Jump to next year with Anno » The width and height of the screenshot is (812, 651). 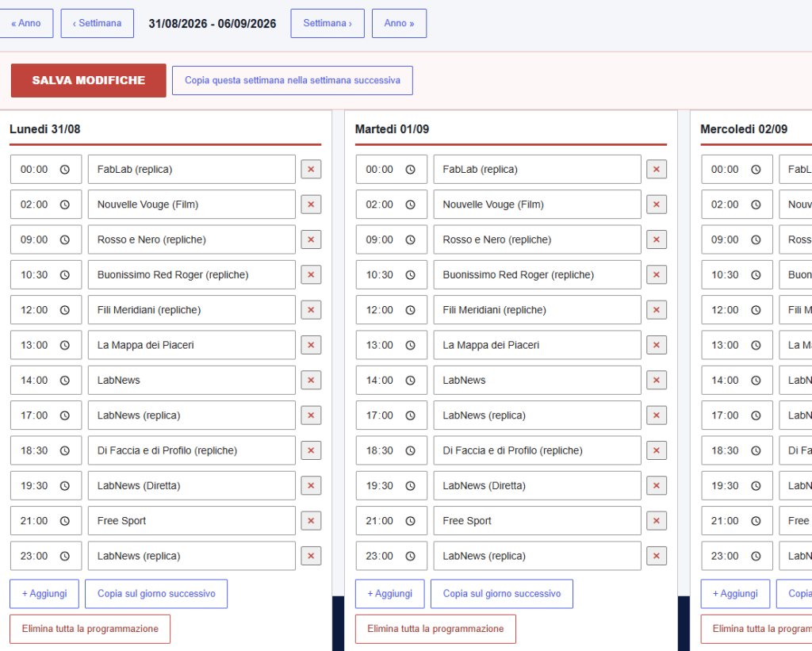(x=400, y=23)
